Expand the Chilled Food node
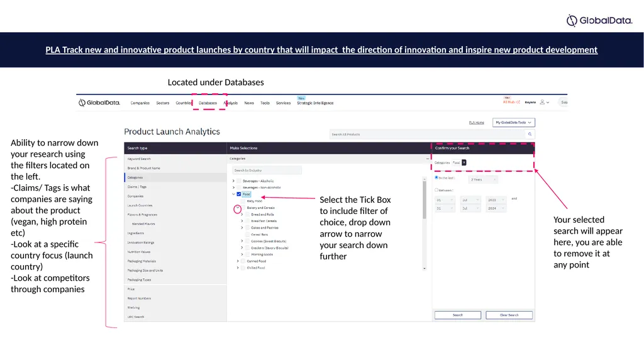The image size is (644, 362). 238,268
